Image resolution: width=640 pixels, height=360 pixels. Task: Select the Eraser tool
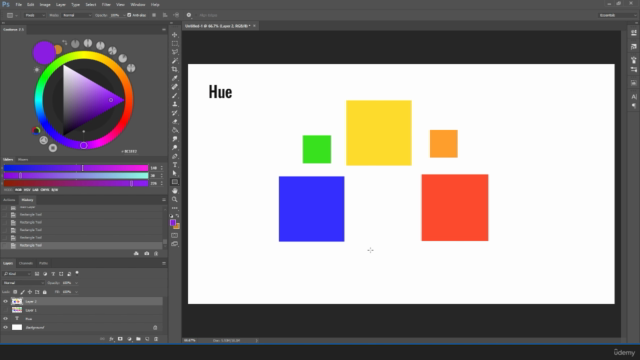pos(175,122)
